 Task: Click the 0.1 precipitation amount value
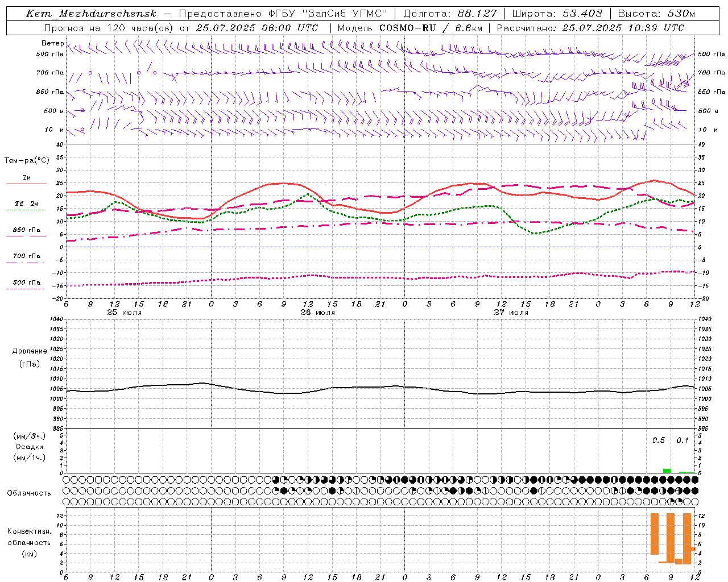point(682,440)
